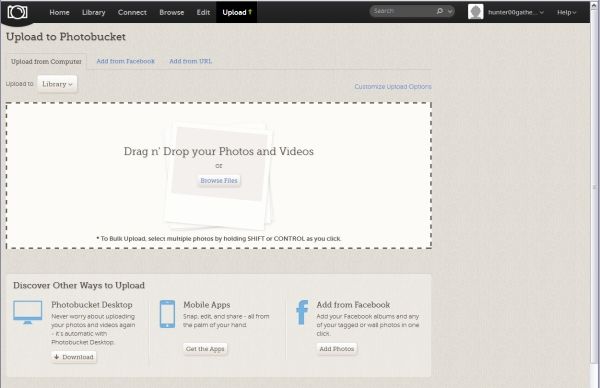Click the Add from Facebook heading in Discover section
This screenshot has width=600, height=388.
click(353, 305)
